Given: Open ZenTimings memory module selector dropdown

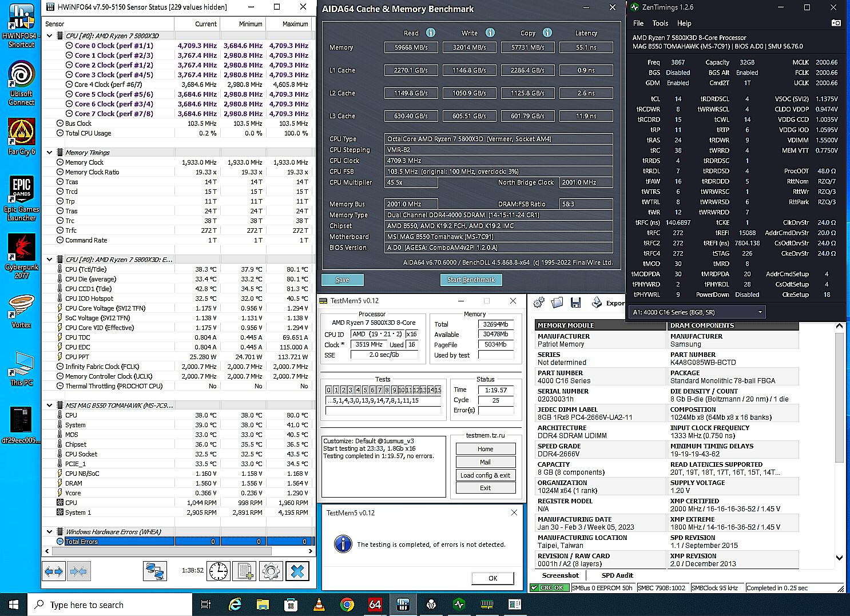Looking at the screenshot, I should 697,312.
